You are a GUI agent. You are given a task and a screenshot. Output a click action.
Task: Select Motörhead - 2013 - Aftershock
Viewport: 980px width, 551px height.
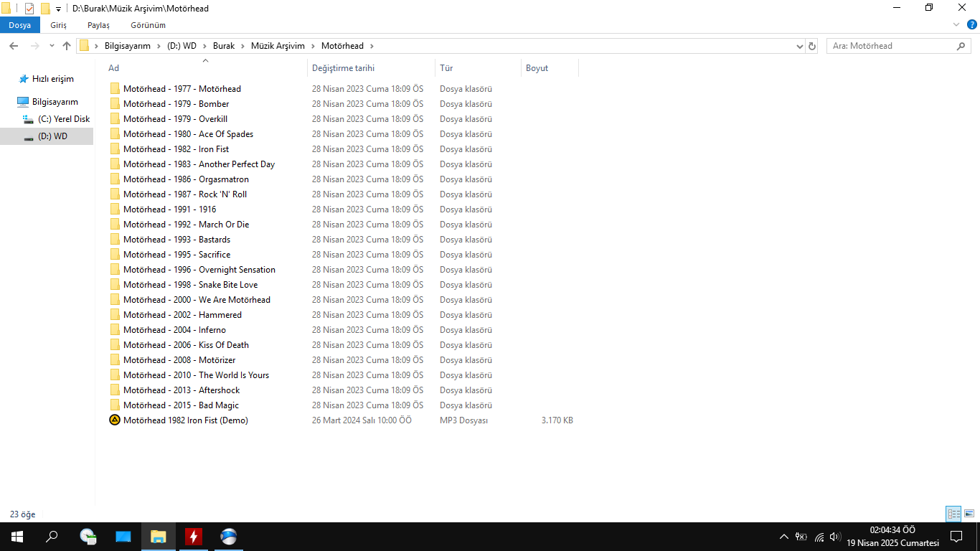pyautogui.click(x=182, y=390)
